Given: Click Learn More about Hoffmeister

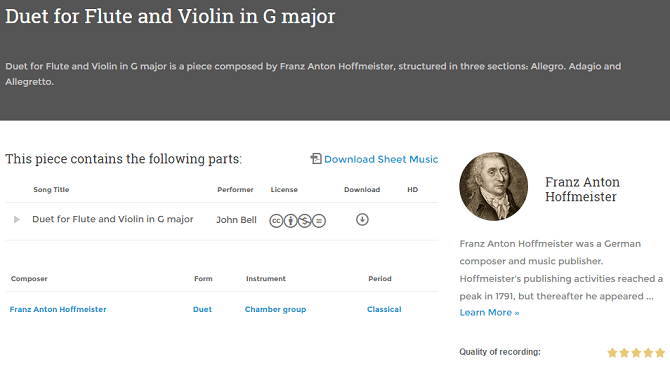Looking at the screenshot, I should click(x=489, y=313).
